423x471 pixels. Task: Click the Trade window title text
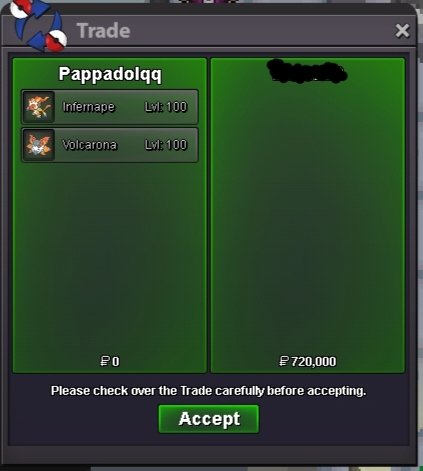pyautogui.click(x=103, y=31)
